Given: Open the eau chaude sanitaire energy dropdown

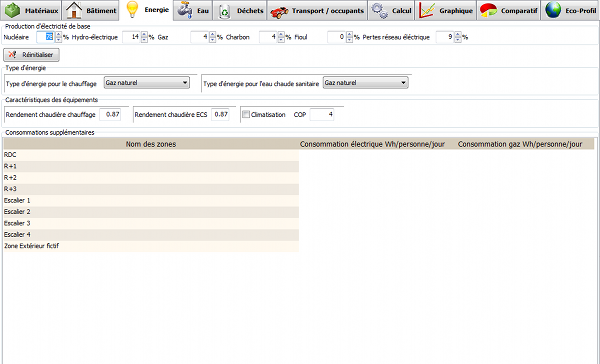Looking at the screenshot, I should click(x=365, y=83).
